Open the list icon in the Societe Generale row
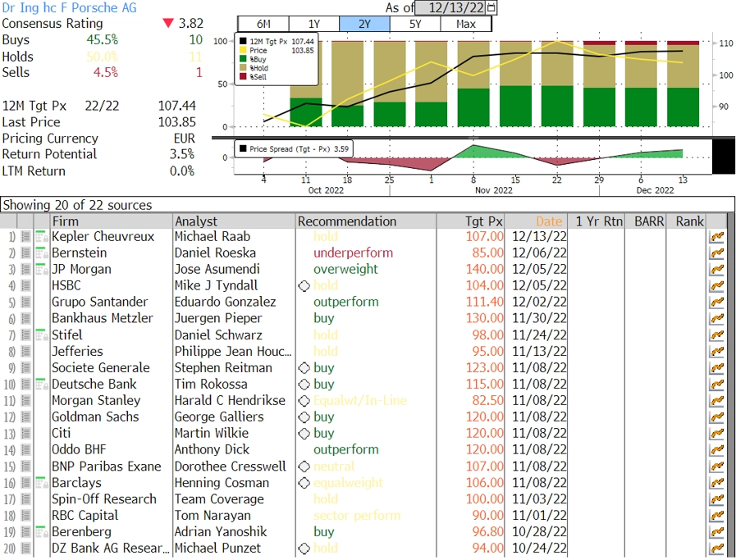This screenshot has height=560, width=736. (x=25, y=368)
